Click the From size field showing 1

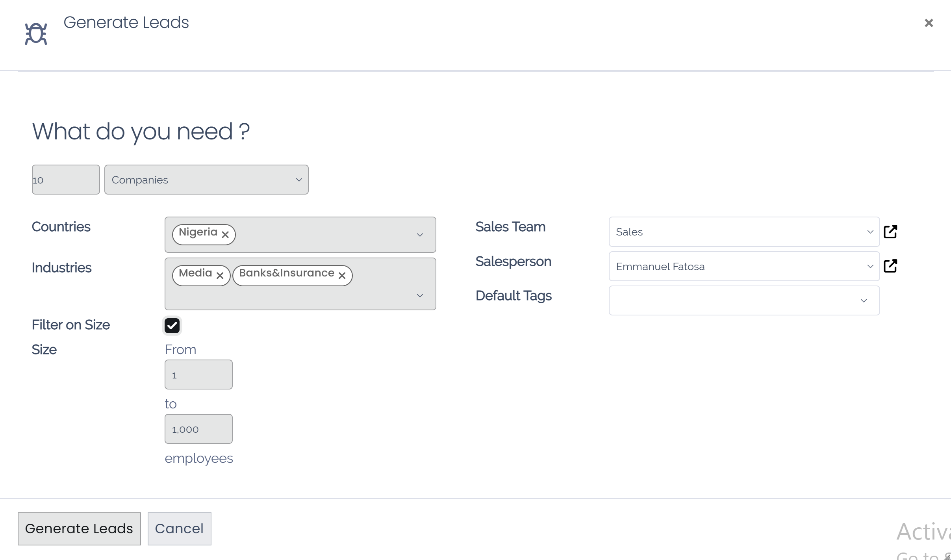click(198, 374)
